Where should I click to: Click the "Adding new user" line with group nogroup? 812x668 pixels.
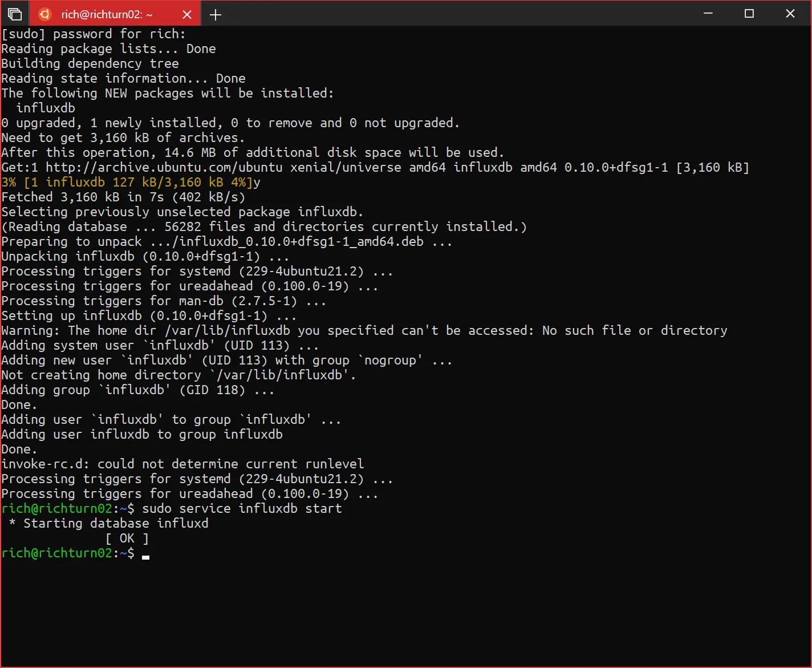click(x=227, y=361)
